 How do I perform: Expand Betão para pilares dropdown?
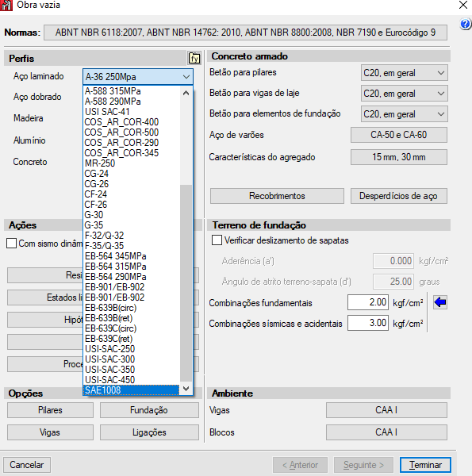coord(404,73)
